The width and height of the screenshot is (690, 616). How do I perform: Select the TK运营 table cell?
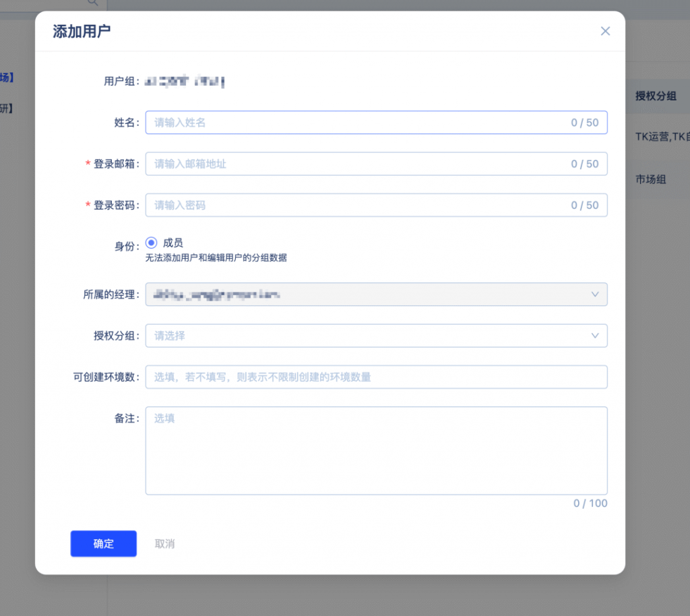pos(662,137)
